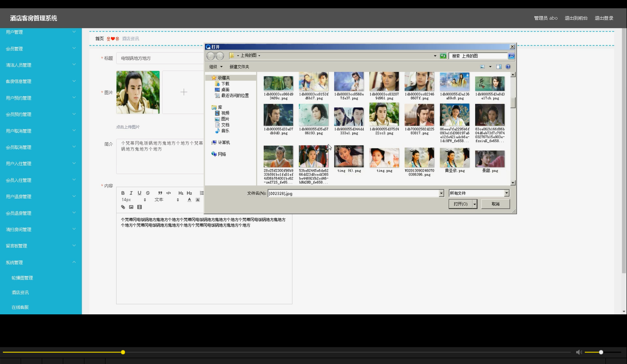Select the italic icon in the editor toolbar
The width and height of the screenshot is (627, 364).
(131, 193)
